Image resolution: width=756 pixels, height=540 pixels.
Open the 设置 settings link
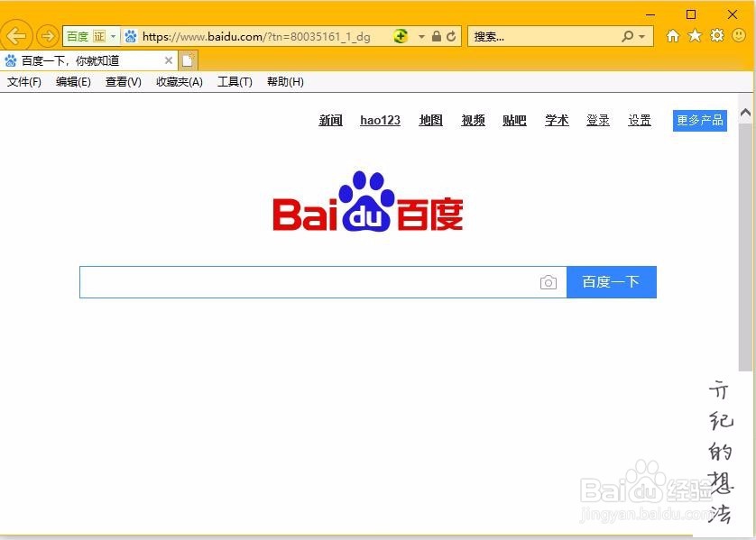click(x=640, y=120)
